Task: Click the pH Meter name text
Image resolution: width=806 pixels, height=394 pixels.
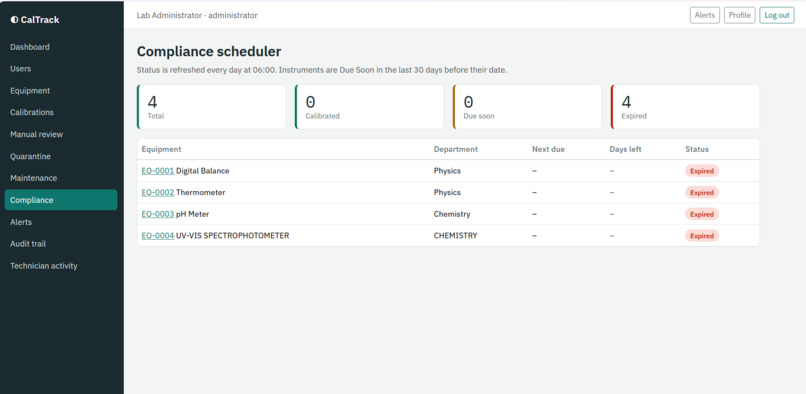Action: coord(192,214)
